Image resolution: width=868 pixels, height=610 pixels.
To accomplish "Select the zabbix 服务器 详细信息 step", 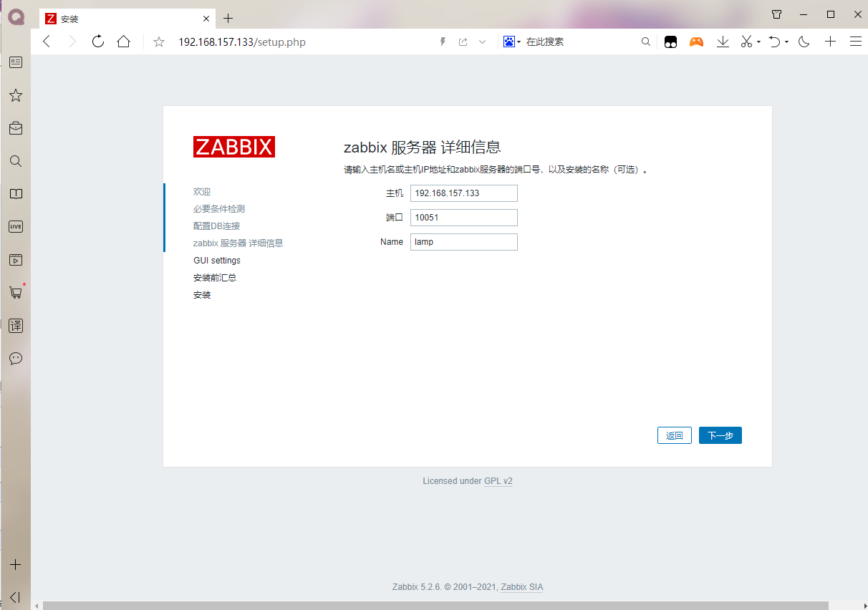I will pos(238,243).
